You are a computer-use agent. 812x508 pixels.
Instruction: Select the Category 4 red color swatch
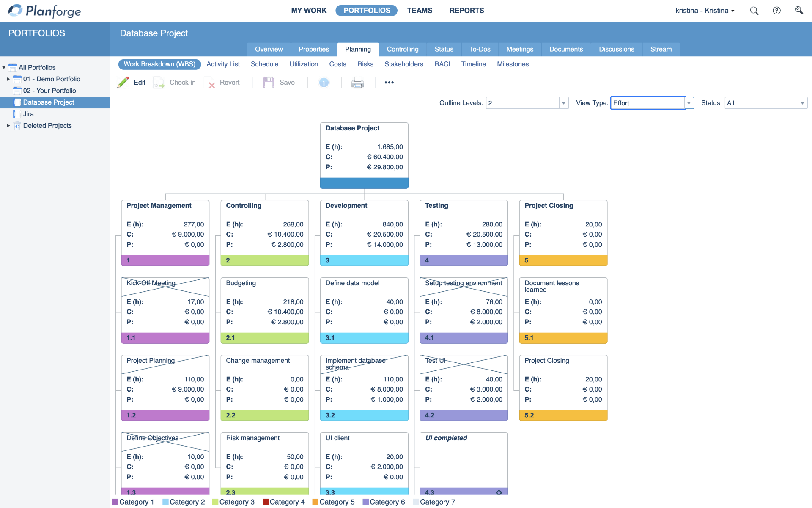[266, 502]
